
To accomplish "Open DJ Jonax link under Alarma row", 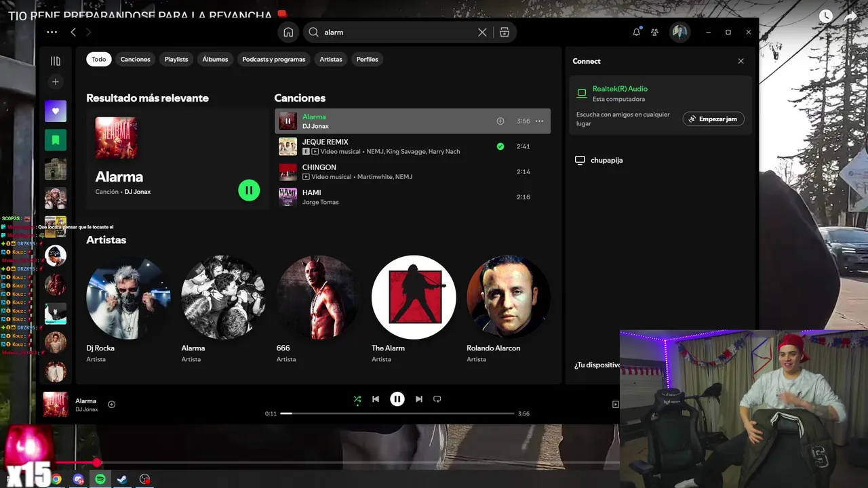I will point(315,127).
